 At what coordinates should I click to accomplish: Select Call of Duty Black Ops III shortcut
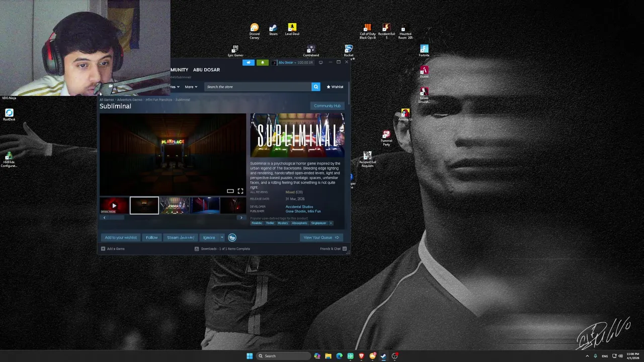click(x=368, y=31)
